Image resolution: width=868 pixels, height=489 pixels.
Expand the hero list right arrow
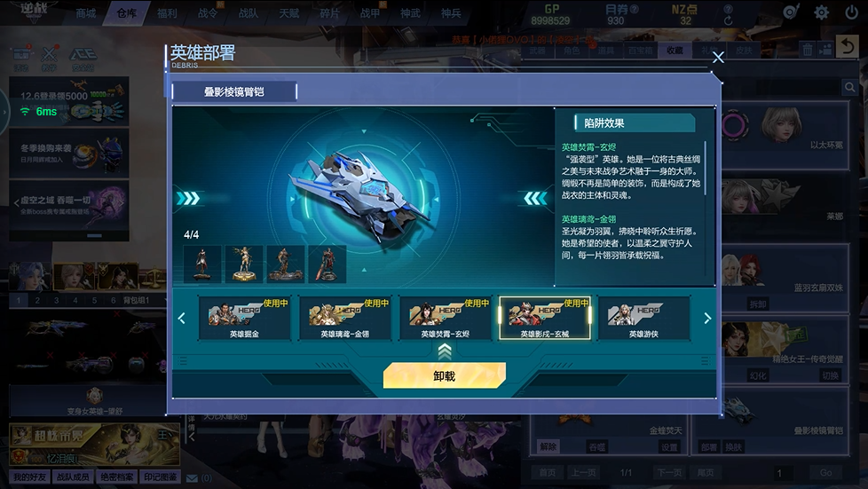706,319
